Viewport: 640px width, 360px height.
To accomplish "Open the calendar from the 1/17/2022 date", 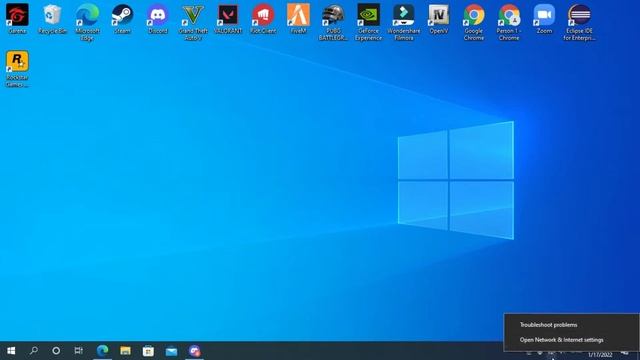I will [x=600, y=354].
